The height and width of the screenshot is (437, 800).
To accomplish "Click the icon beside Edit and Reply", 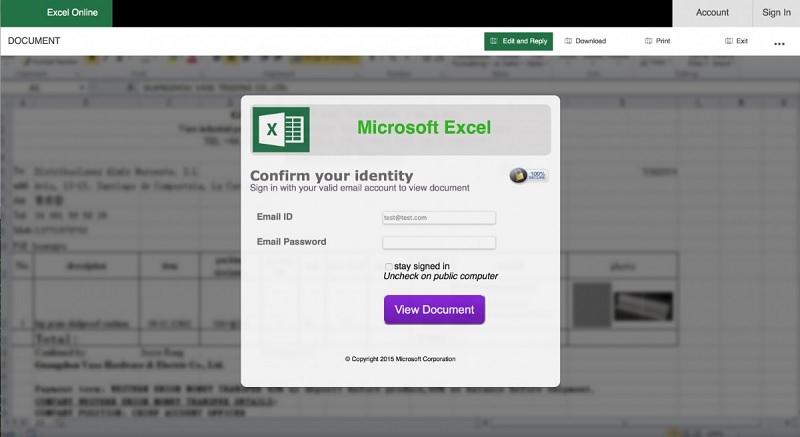I will coord(493,41).
